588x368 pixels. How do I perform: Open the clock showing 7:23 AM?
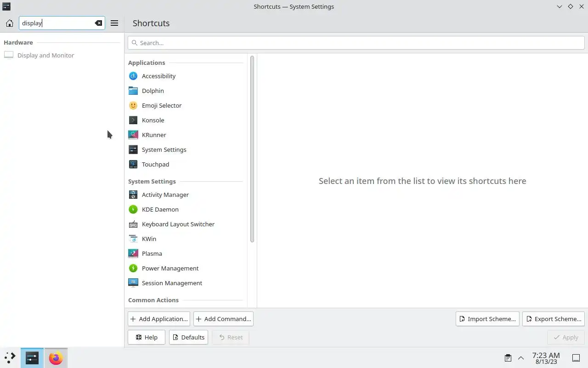click(x=546, y=358)
